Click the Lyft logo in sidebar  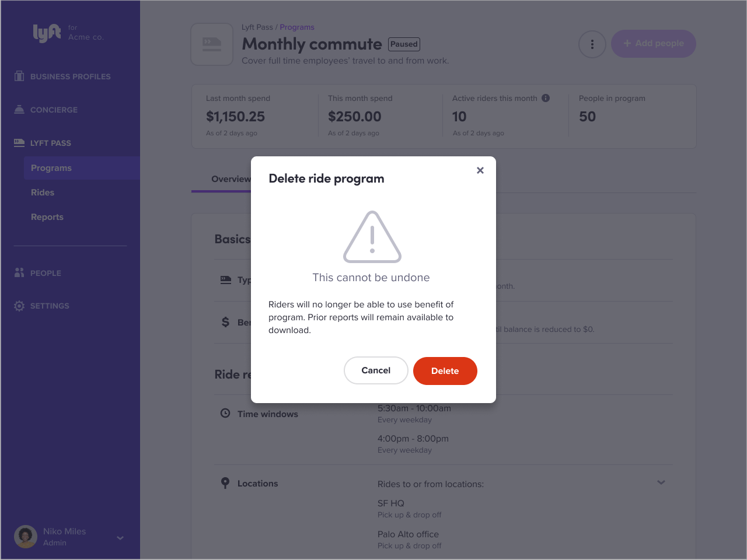(x=47, y=33)
